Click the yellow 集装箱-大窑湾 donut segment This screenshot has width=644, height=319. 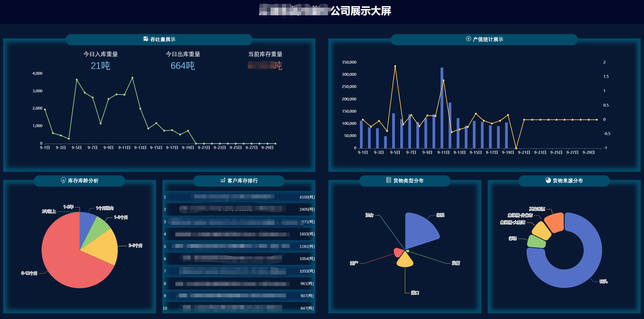(541, 231)
